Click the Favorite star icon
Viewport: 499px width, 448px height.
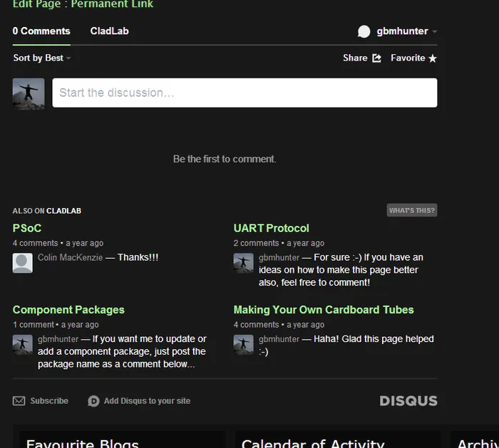click(x=432, y=58)
